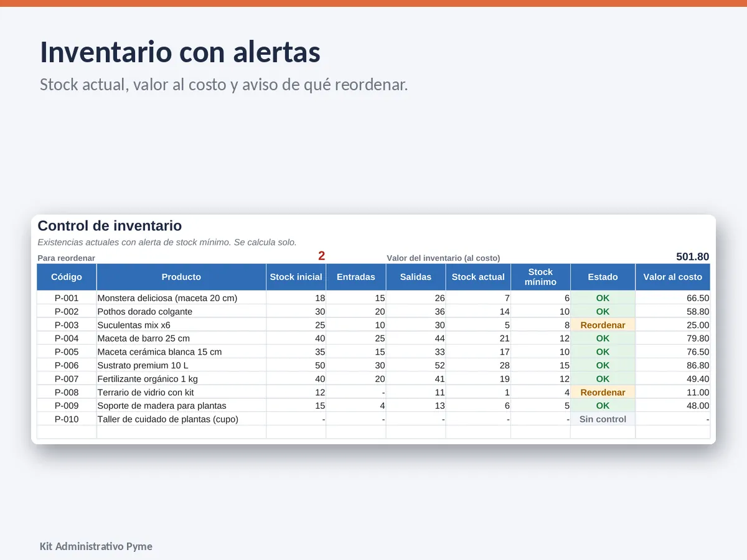The height and width of the screenshot is (560, 747).
Task: Click product 'Suculentas mix x6'
Action: [x=134, y=325]
